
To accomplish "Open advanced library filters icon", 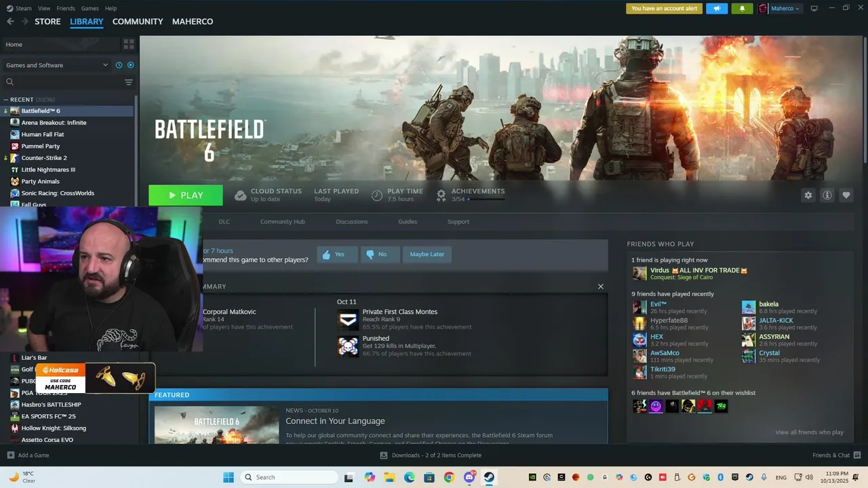I will click(x=129, y=82).
